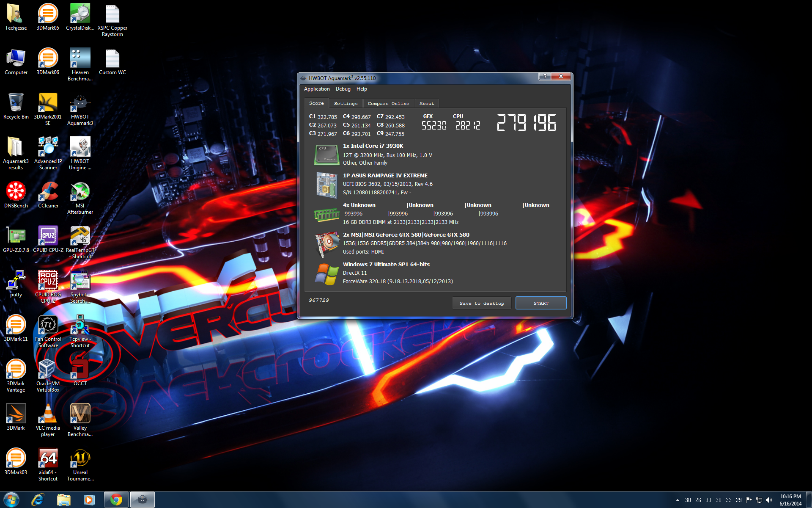Open putty desktop icon

pyautogui.click(x=16, y=284)
